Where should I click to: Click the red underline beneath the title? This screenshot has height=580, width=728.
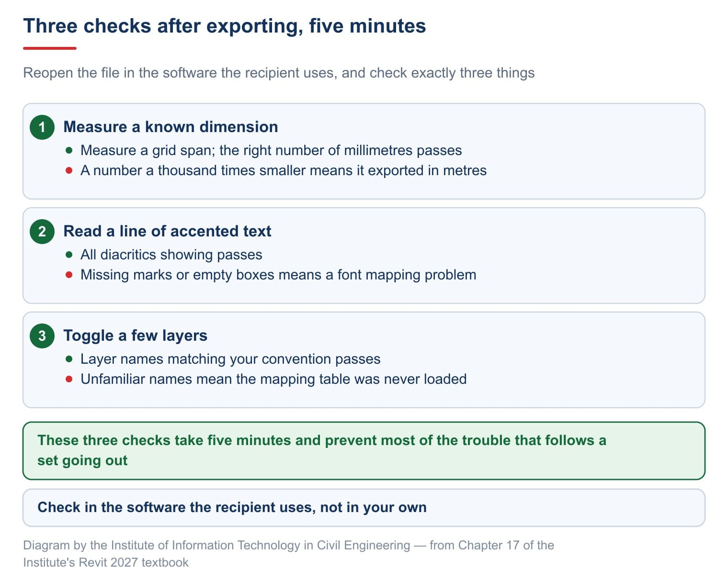click(50, 48)
